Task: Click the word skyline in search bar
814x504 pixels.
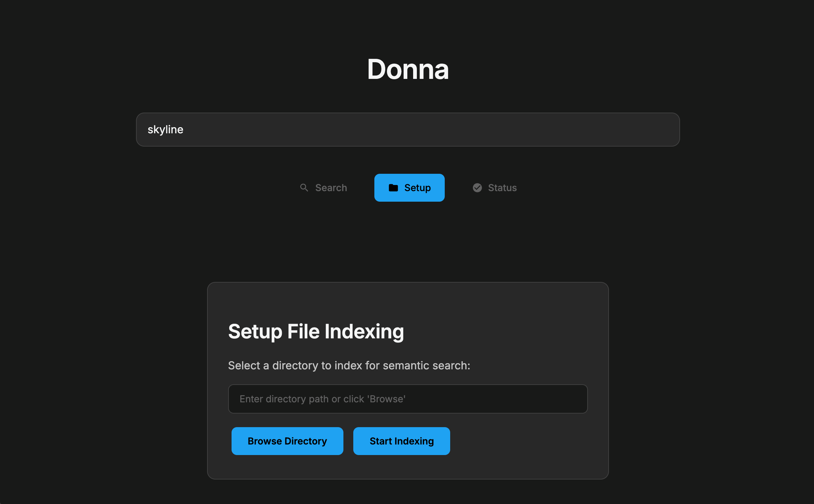Action: [x=165, y=130]
